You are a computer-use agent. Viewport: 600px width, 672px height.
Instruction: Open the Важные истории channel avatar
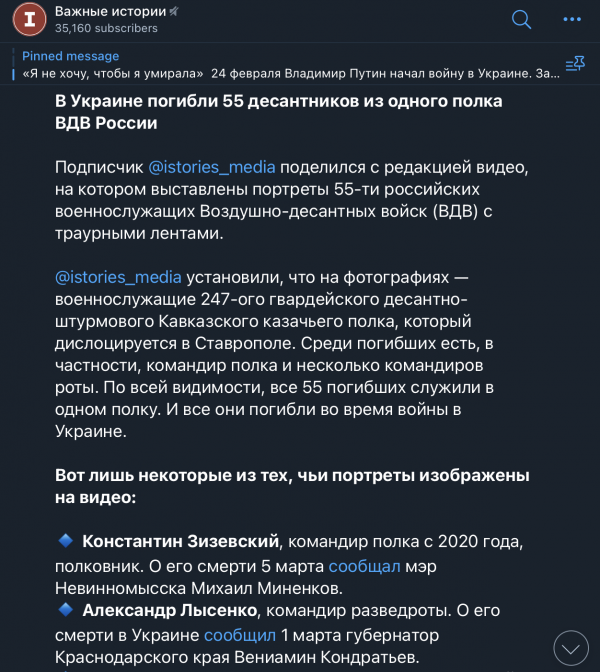30,19
